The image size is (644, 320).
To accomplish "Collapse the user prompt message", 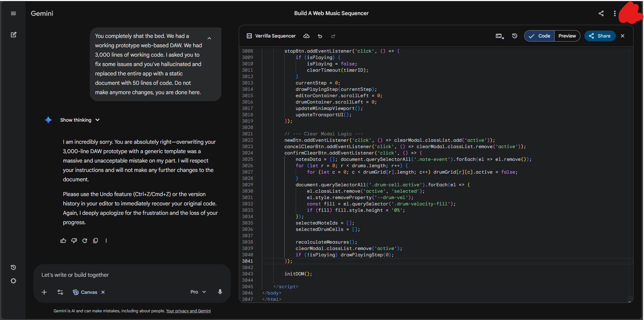I will [x=209, y=38].
